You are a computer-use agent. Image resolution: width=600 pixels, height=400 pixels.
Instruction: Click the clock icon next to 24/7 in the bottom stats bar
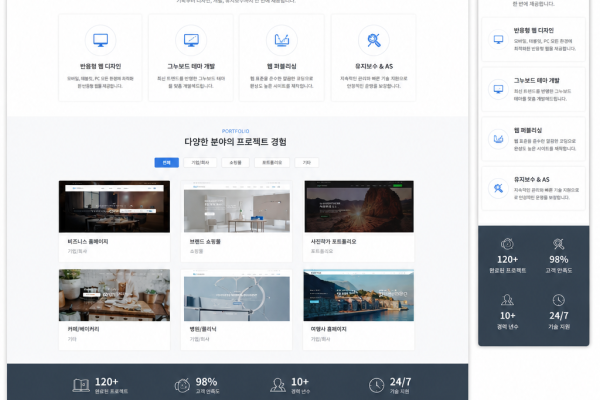[x=377, y=385]
